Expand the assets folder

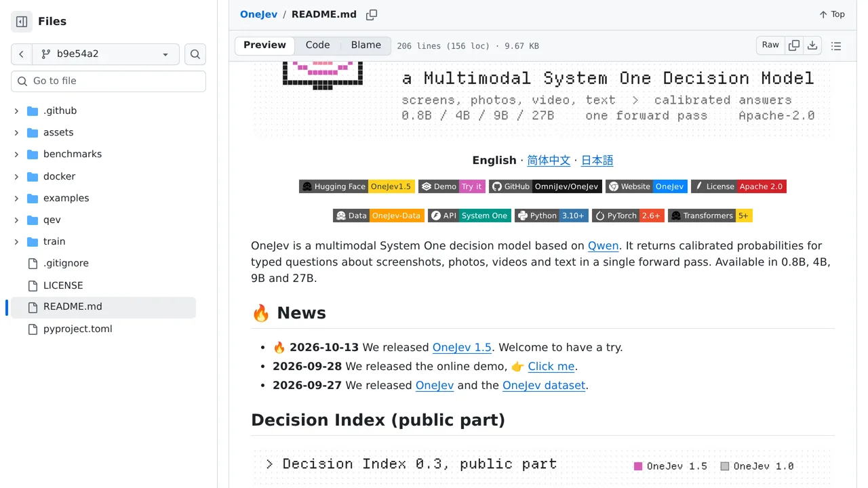coord(16,132)
